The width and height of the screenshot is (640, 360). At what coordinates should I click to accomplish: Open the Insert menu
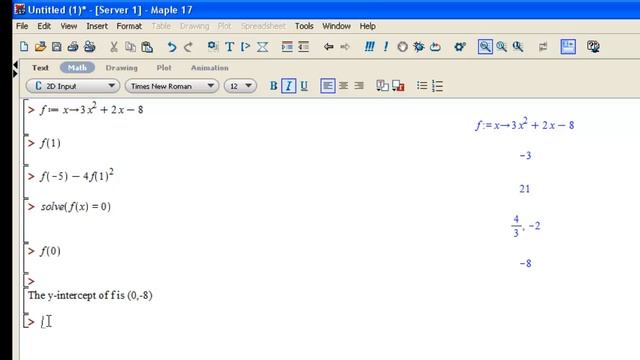point(97,26)
